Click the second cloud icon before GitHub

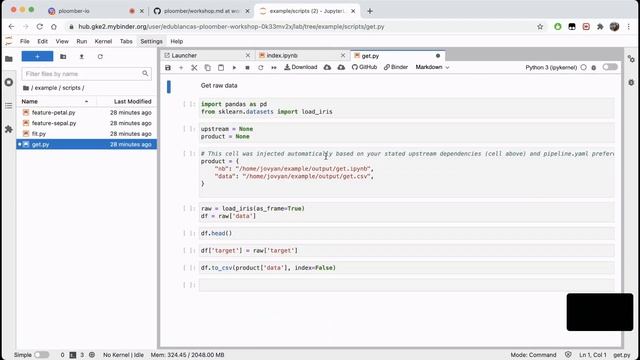coord(341,67)
